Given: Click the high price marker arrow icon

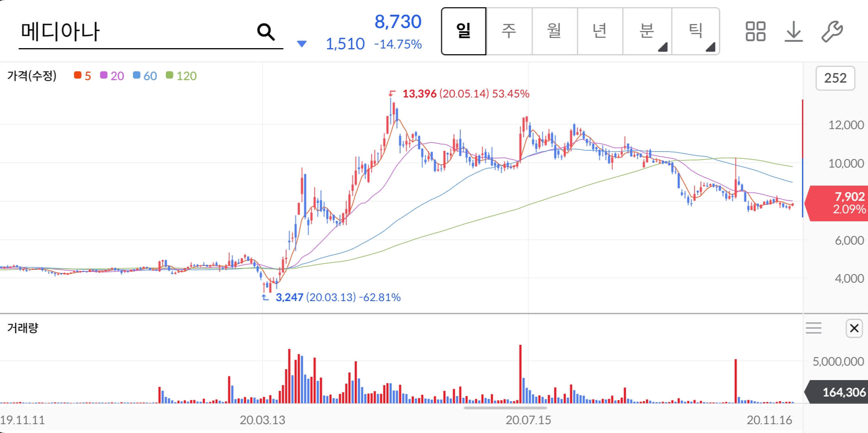Looking at the screenshot, I should click(392, 93).
